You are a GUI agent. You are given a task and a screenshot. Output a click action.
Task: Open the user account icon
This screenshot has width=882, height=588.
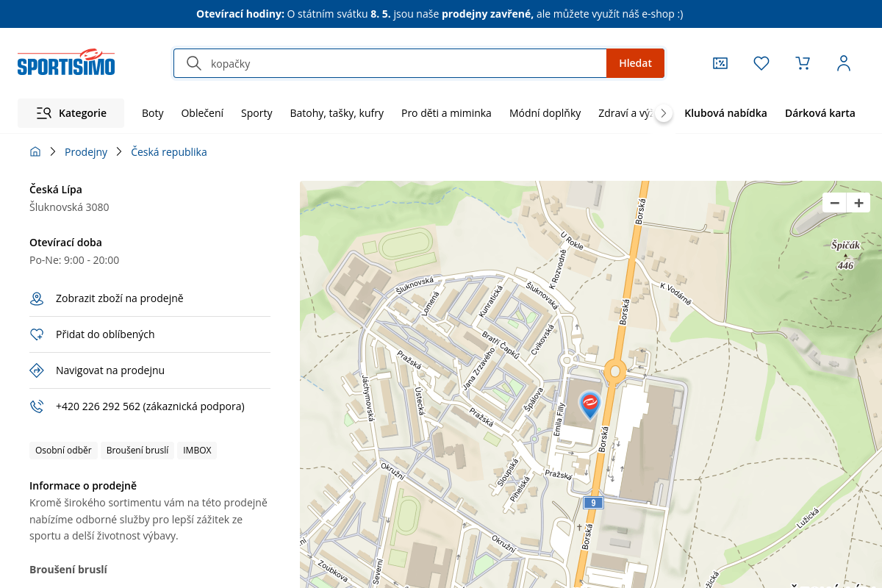pyautogui.click(x=844, y=63)
